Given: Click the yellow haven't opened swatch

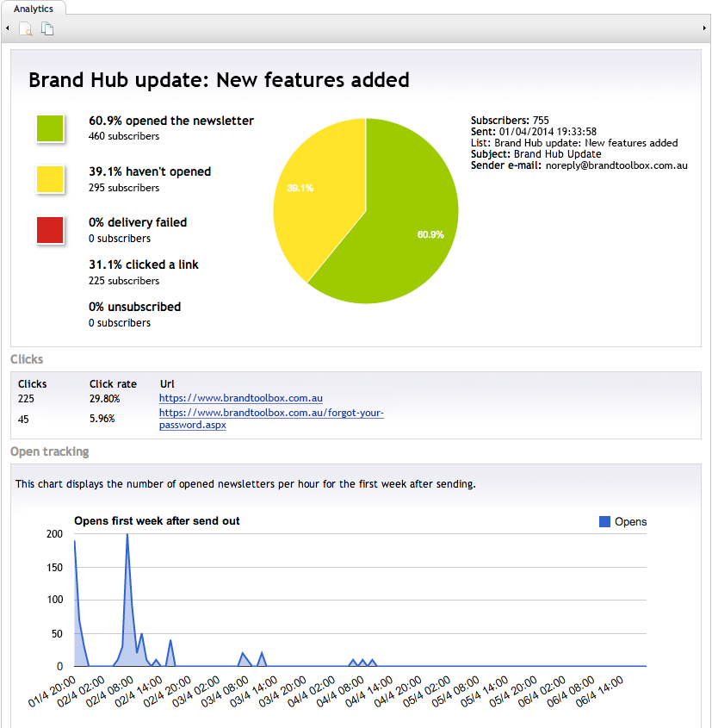Looking at the screenshot, I should 51,179.
